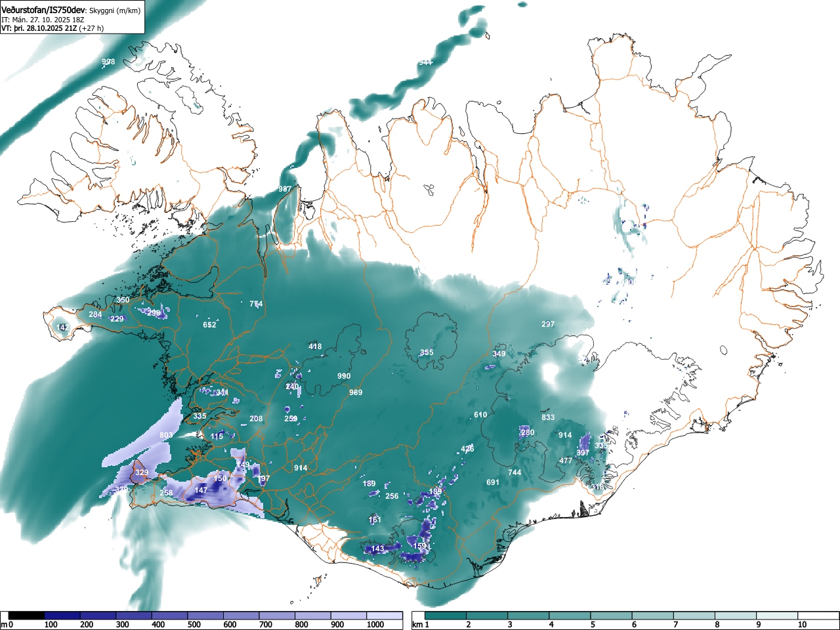Click the visibility value 987 on map
The height and width of the screenshot is (630, 840).
[x=285, y=189]
